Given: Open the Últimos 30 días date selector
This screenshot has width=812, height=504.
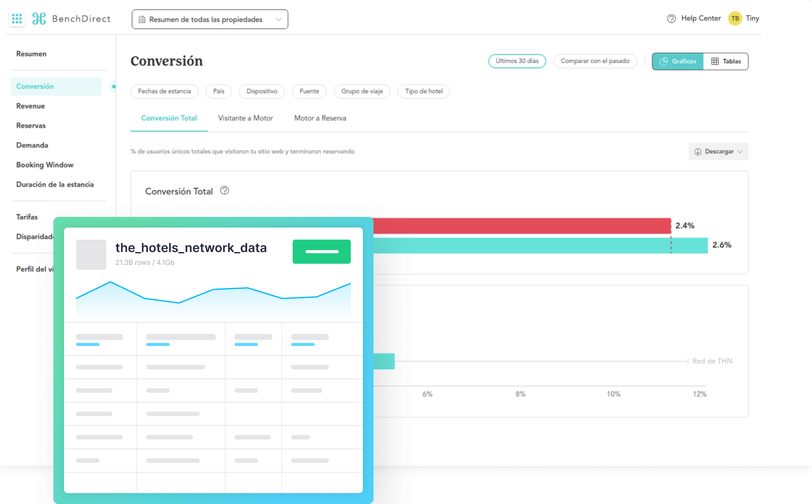Looking at the screenshot, I should (x=517, y=61).
